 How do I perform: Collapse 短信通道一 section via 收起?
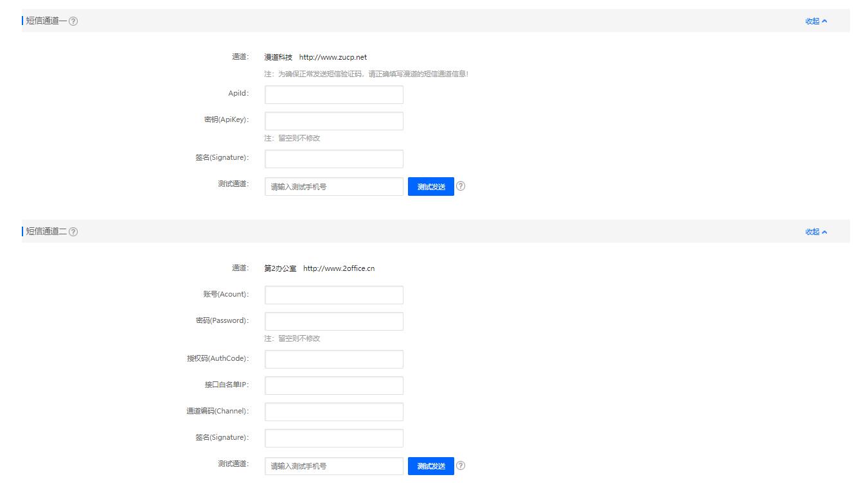click(x=816, y=21)
